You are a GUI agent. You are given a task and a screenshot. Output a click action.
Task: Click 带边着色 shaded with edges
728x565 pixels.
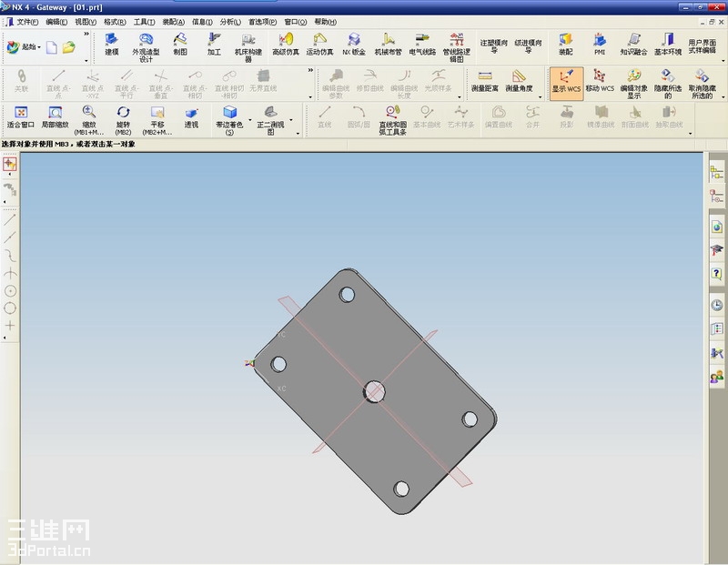(230, 120)
